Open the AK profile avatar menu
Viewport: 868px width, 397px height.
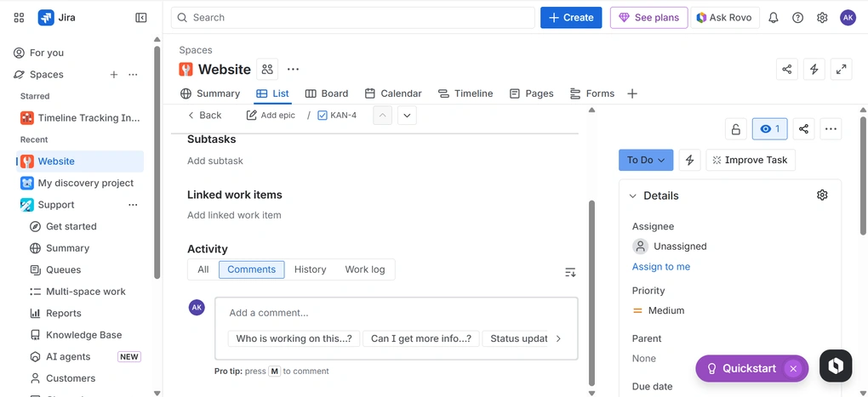pyautogui.click(x=848, y=18)
